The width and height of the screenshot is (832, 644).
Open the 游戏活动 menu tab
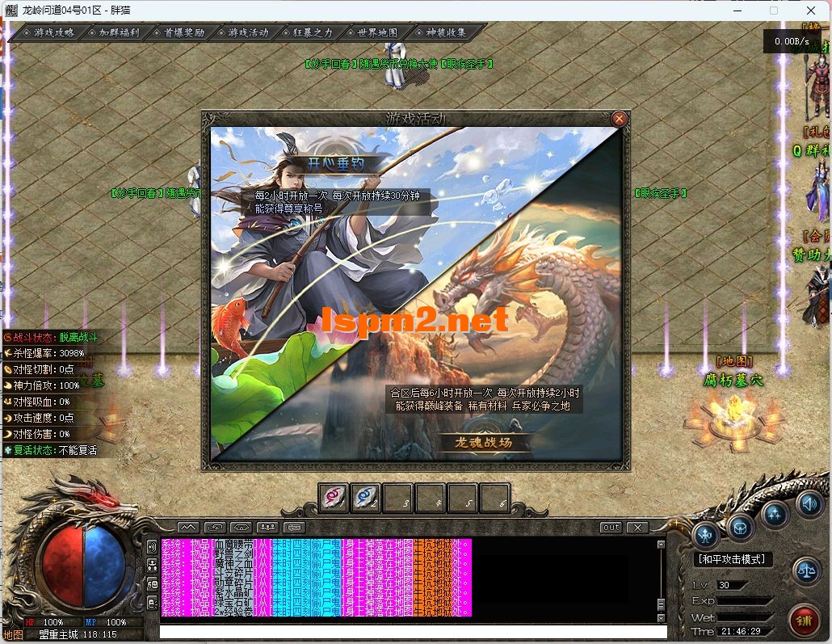(244, 33)
